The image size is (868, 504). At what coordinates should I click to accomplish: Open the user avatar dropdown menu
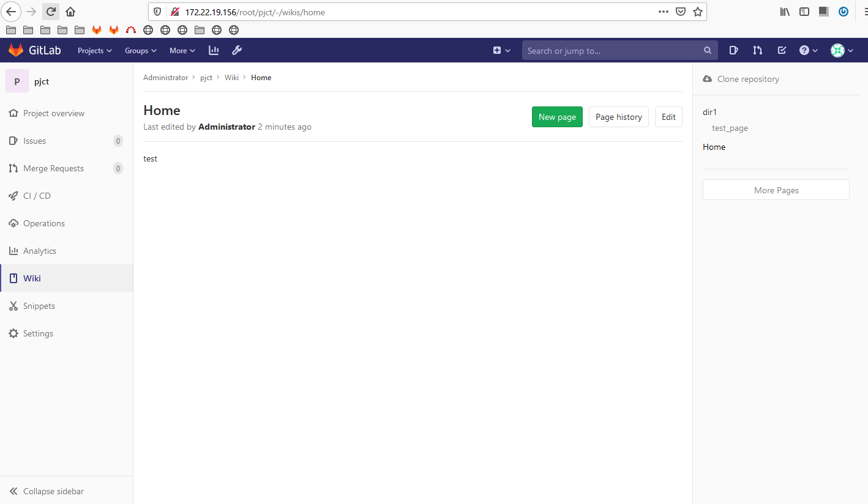841,50
